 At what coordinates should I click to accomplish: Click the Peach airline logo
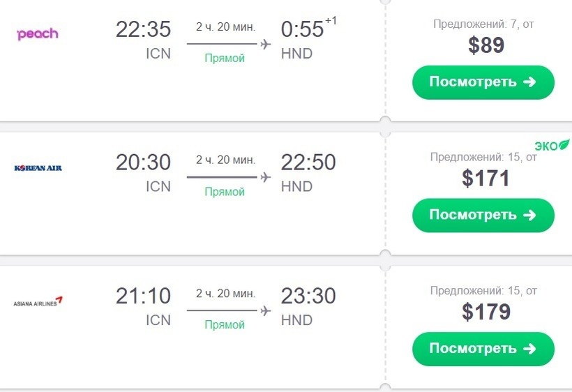pos(37,33)
